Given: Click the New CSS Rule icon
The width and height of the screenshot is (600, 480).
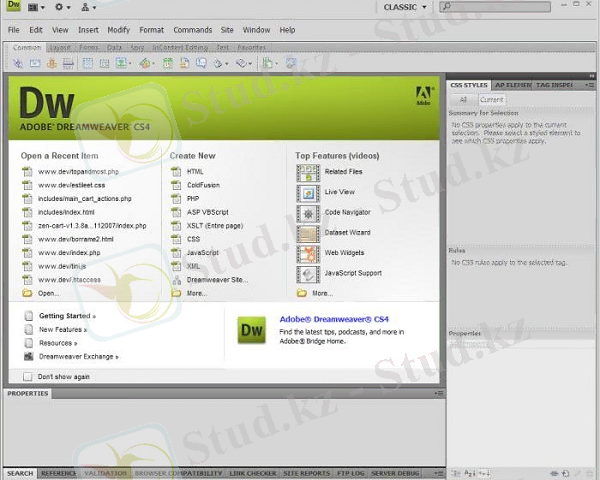Looking at the screenshot, I should click(x=566, y=474).
